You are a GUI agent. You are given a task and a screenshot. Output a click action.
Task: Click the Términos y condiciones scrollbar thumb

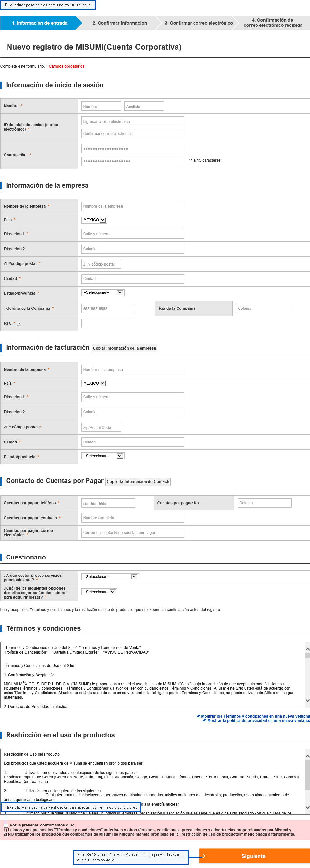(307, 656)
